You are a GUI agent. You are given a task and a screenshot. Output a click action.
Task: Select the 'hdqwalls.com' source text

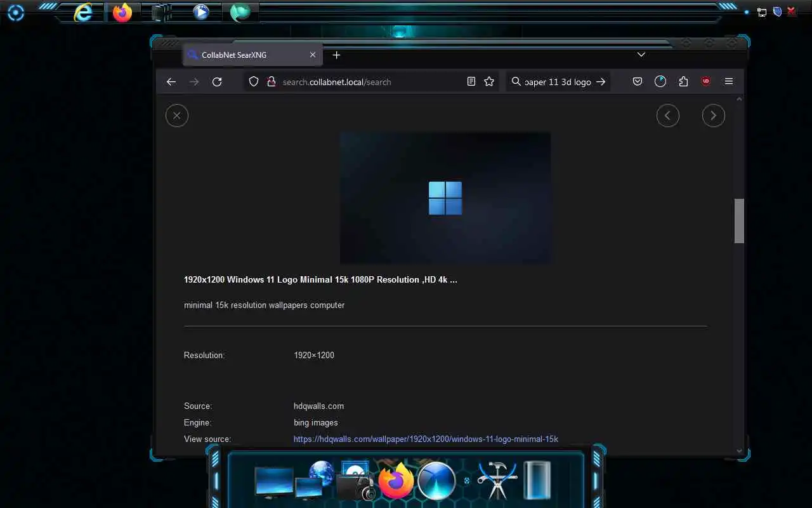[318, 406]
